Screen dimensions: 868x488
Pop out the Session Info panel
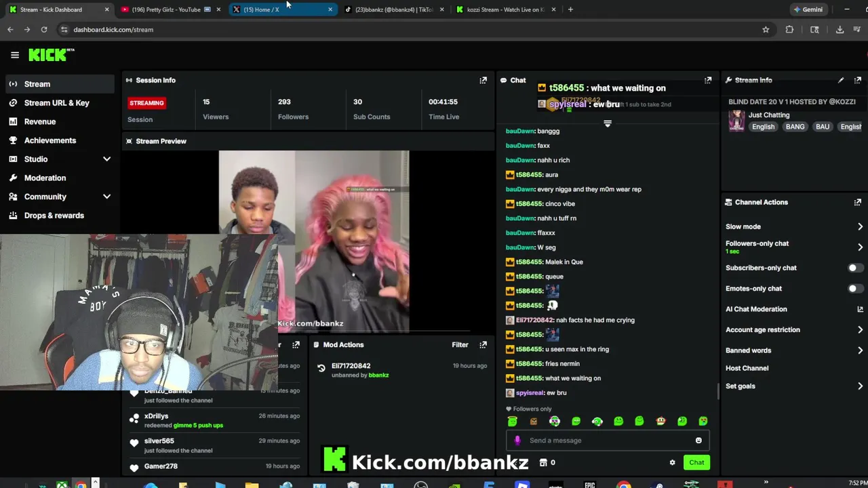tap(483, 80)
